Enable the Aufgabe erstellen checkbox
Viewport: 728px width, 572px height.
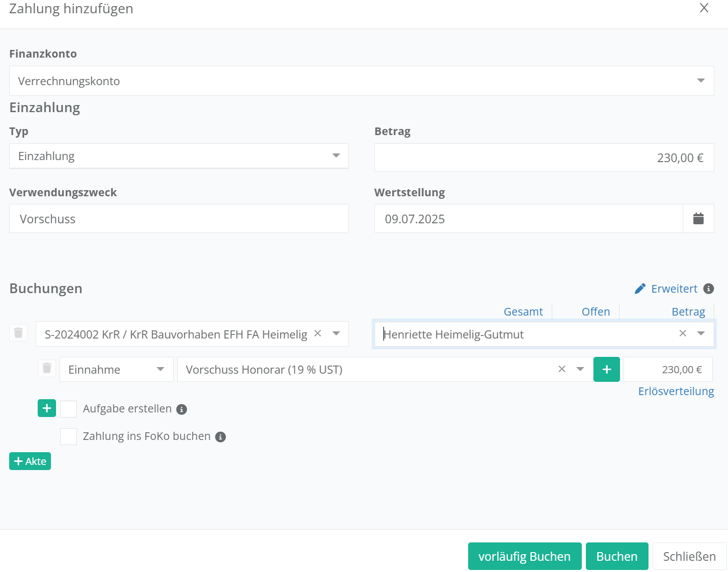(68, 409)
